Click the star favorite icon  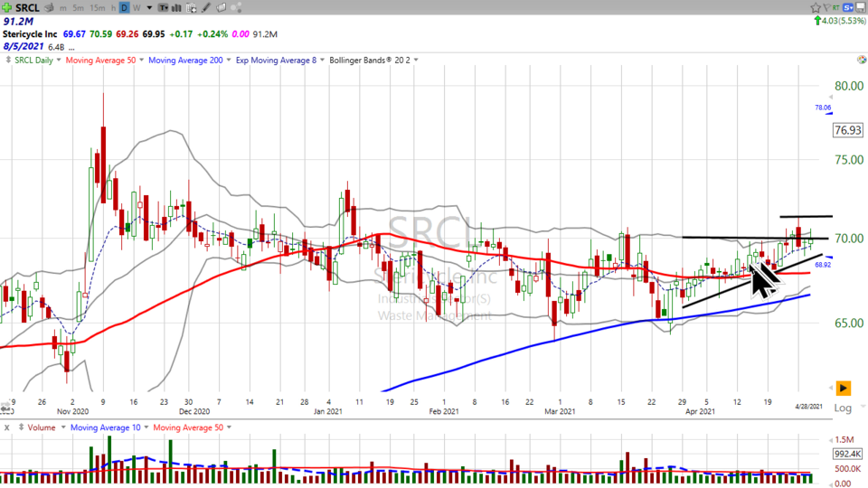[x=816, y=7]
